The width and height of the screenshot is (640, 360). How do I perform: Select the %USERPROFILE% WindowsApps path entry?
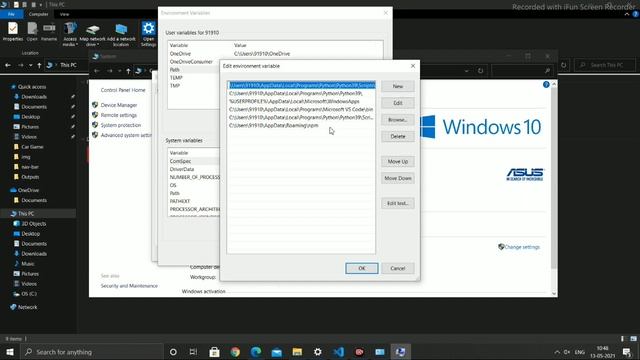click(x=302, y=101)
